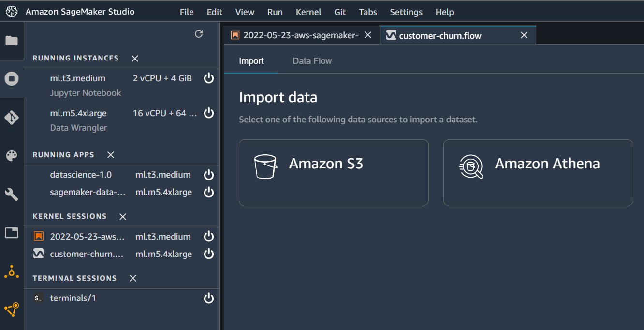Select the 'customer-churn....' kernel session name
Screen dimensions: 644x330
coord(87,254)
